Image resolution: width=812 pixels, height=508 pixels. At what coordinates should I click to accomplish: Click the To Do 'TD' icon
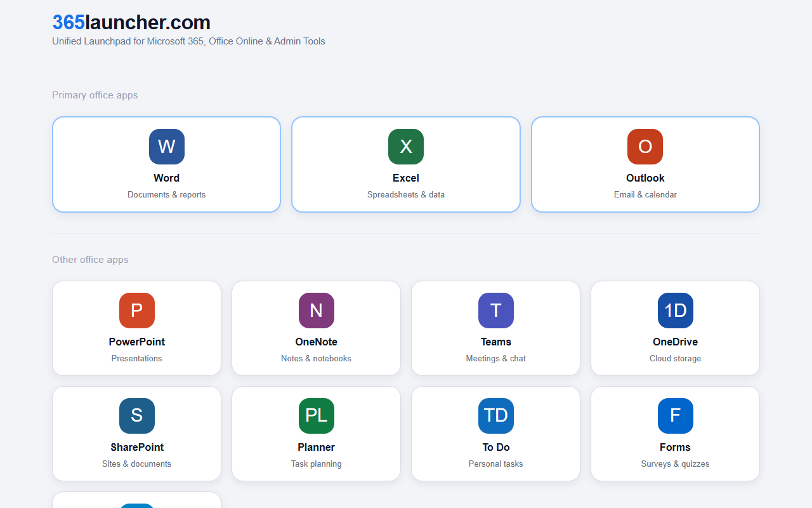click(x=496, y=416)
